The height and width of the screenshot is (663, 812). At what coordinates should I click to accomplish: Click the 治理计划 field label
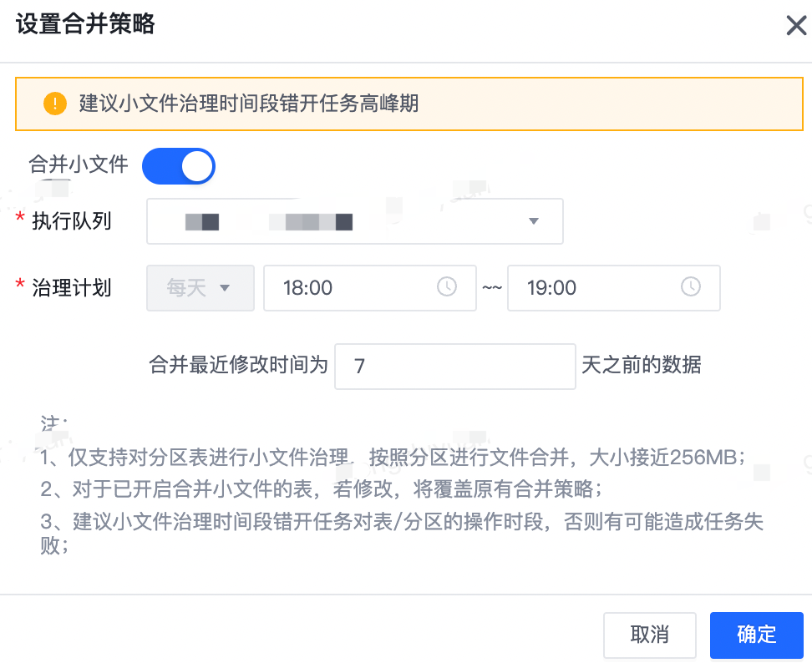point(71,288)
